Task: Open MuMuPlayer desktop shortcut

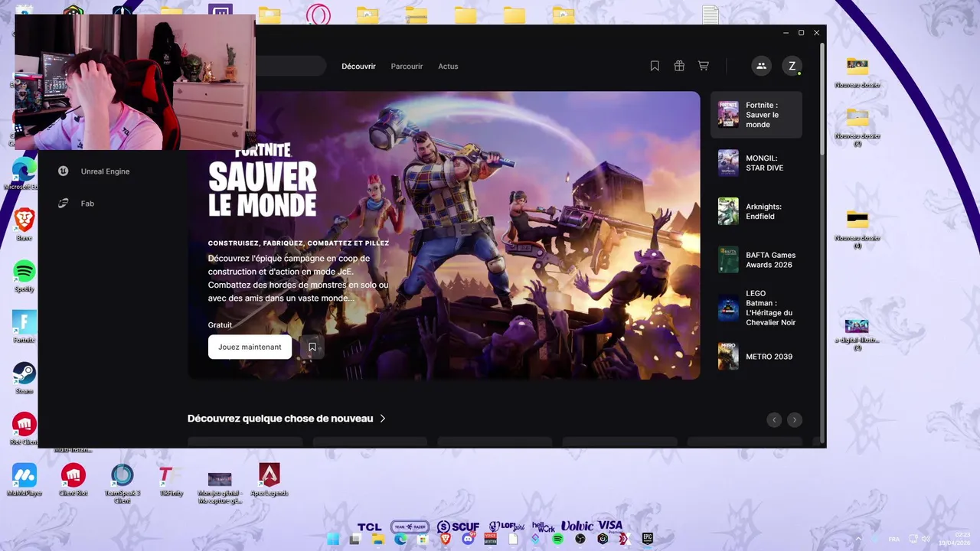Action: pyautogui.click(x=24, y=480)
